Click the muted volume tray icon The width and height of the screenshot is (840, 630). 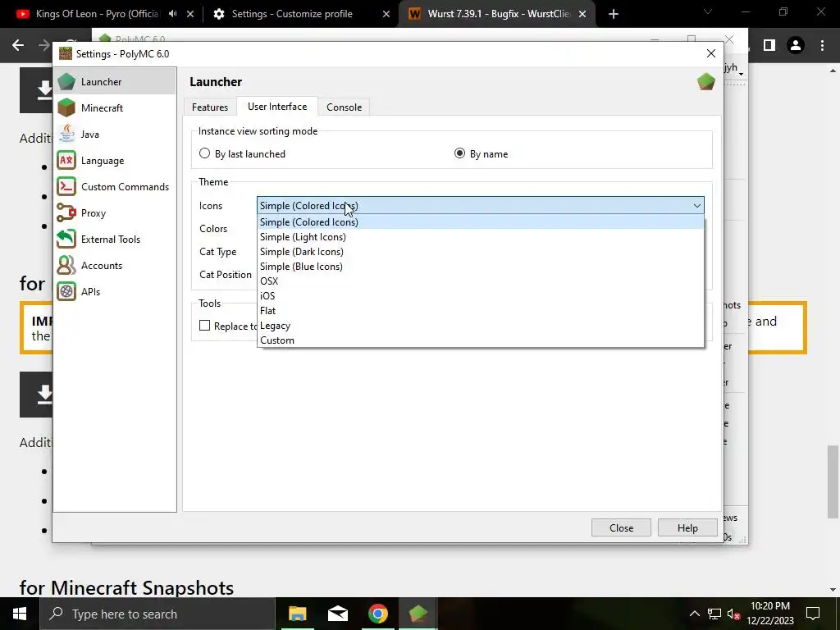(x=734, y=614)
